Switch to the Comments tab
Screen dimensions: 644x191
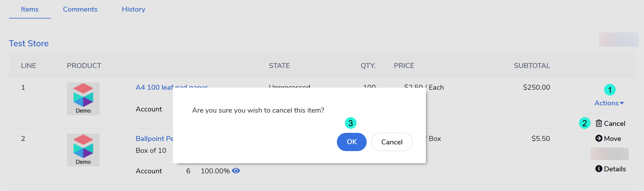tap(80, 9)
